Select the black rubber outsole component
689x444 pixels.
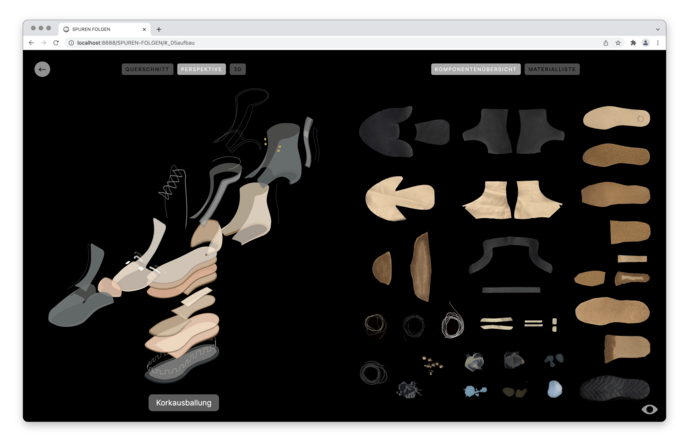[614, 387]
